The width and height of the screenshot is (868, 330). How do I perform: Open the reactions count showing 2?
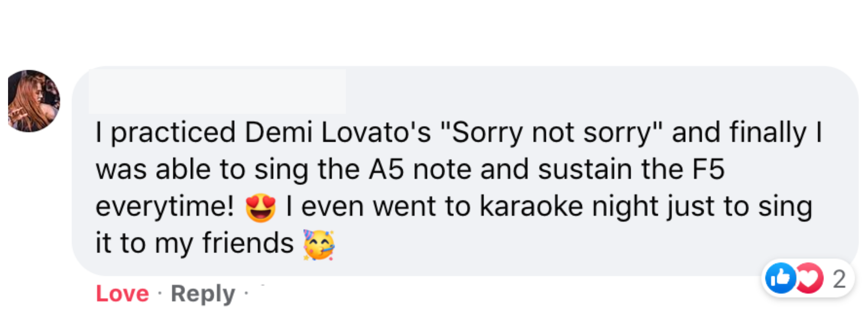(839, 279)
